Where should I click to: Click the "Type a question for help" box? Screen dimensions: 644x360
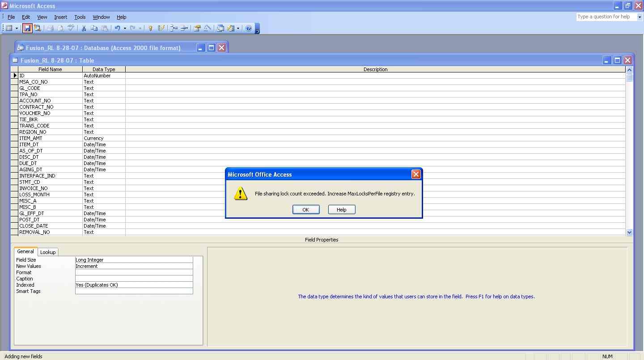(606, 17)
